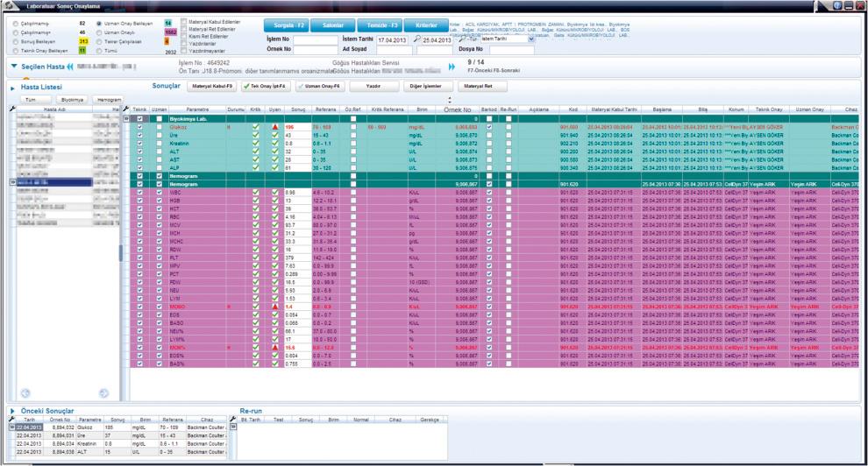Collapse the Seçilen Hasta section
Viewport: 868px width, 466px height.
pyautogui.click(x=14, y=66)
